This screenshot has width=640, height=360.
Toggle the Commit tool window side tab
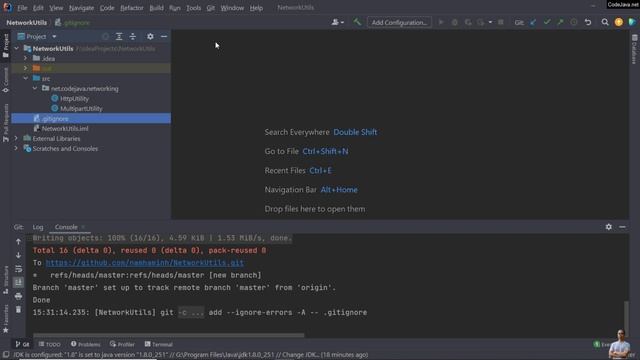click(6, 80)
